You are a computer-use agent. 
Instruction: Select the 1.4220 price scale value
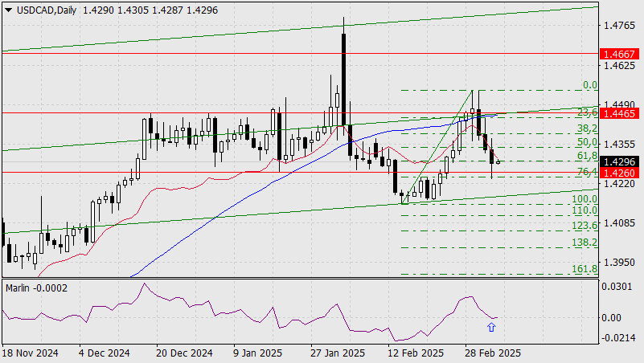(x=619, y=183)
